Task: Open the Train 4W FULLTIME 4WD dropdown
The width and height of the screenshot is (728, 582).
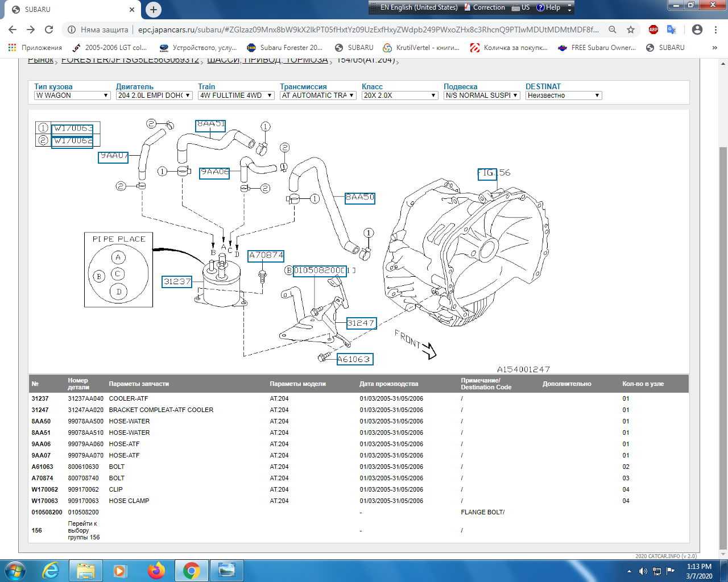Action: [x=236, y=95]
